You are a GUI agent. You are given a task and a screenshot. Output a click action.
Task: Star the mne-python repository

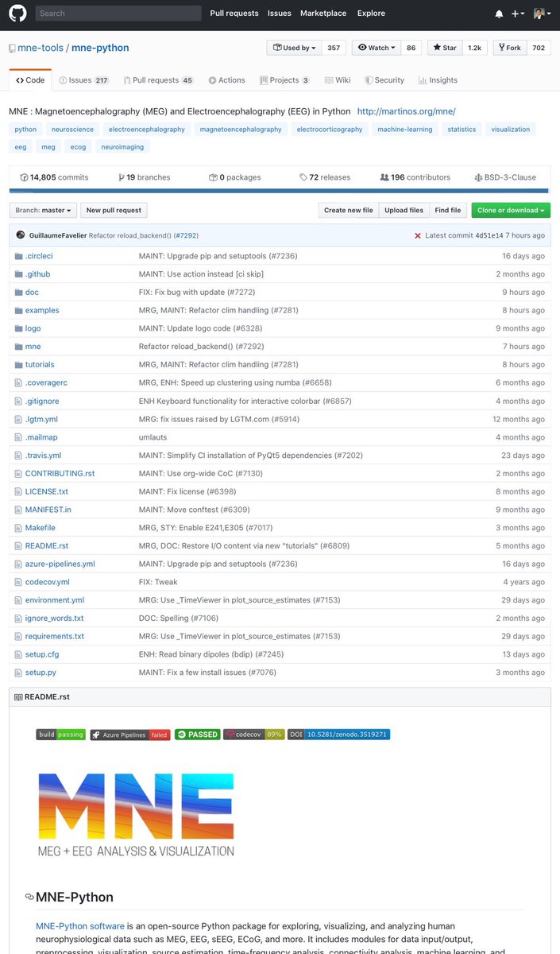[445, 48]
